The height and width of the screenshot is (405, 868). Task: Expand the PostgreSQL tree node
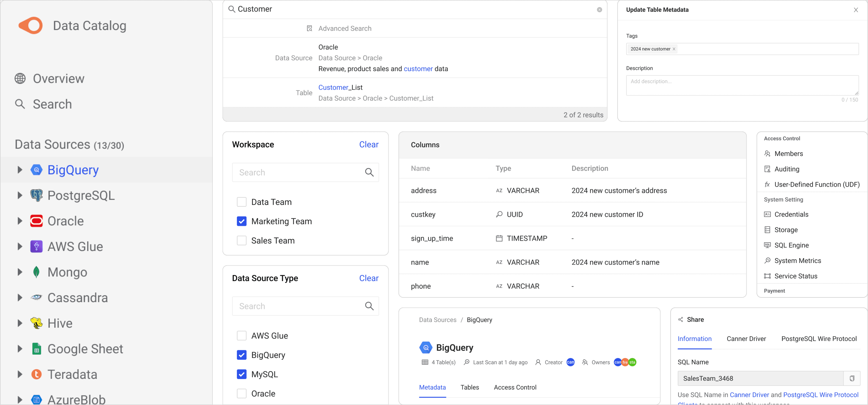tap(20, 195)
